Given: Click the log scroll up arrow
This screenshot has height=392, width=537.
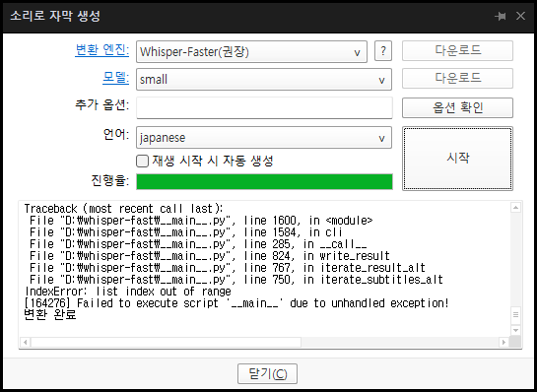Looking at the screenshot, I should click(x=515, y=208).
